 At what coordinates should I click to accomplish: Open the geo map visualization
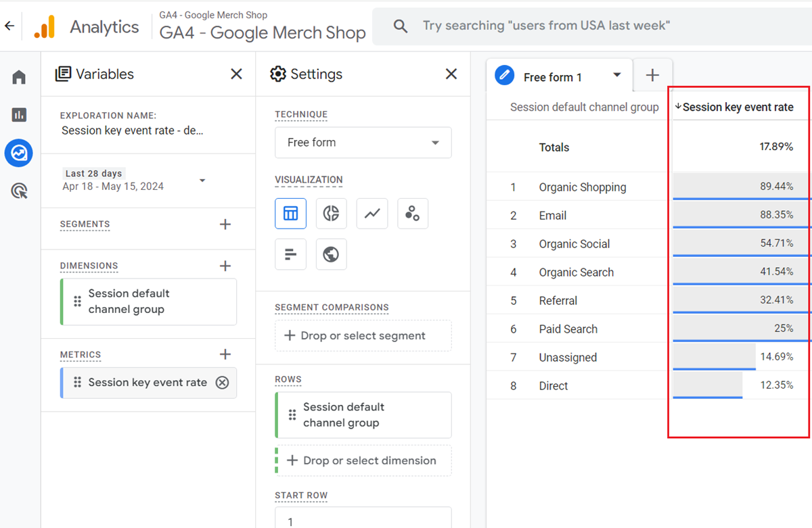click(331, 254)
